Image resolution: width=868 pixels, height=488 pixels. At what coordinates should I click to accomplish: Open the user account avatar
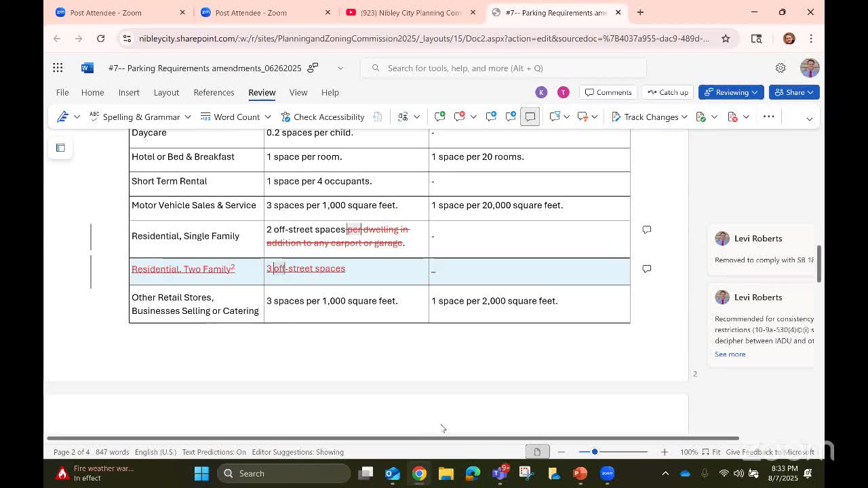[810, 68]
